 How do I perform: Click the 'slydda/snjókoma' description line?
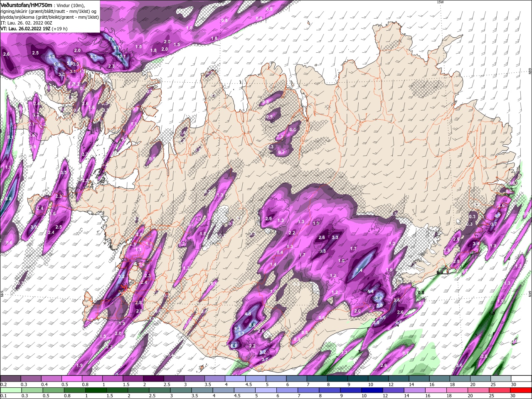49,17
